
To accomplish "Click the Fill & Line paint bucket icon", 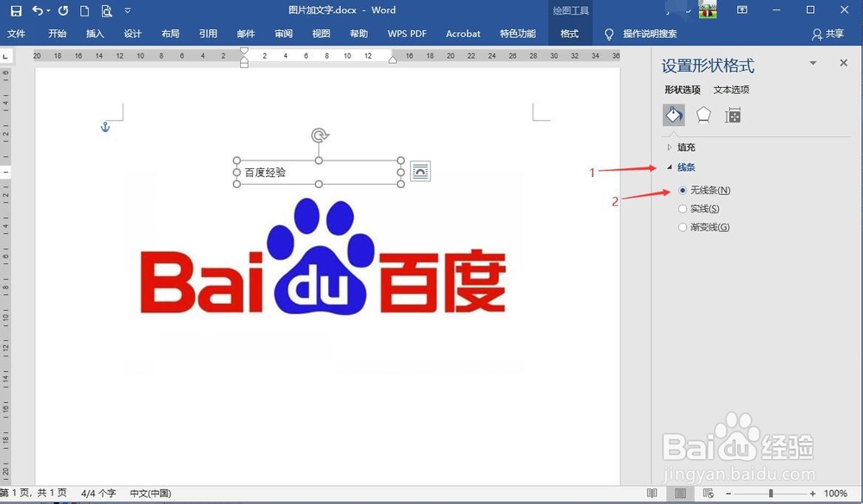I will [674, 115].
